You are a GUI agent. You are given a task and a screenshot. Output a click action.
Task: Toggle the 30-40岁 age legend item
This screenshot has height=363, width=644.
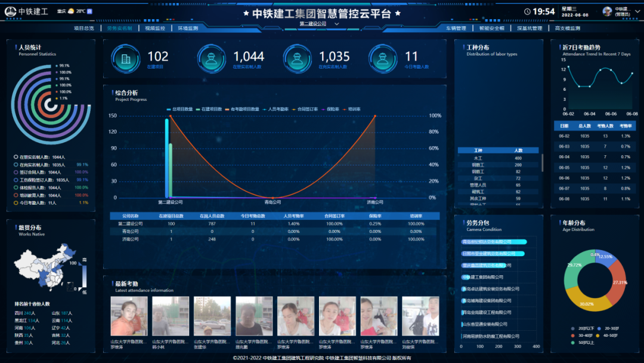[x=582, y=336]
